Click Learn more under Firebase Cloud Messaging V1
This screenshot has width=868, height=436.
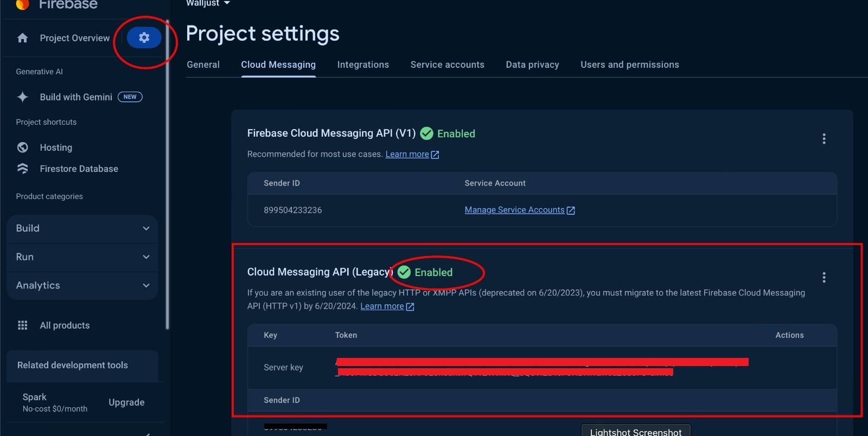[407, 154]
